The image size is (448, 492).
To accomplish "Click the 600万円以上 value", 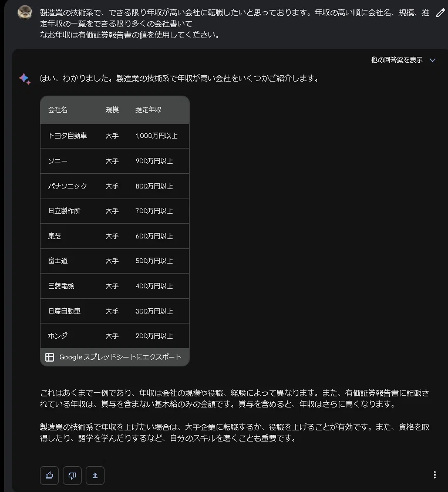I will 154,236.
